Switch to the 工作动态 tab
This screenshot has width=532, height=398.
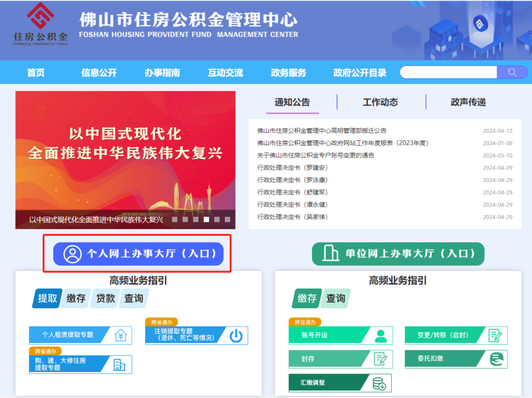point(380,102)
